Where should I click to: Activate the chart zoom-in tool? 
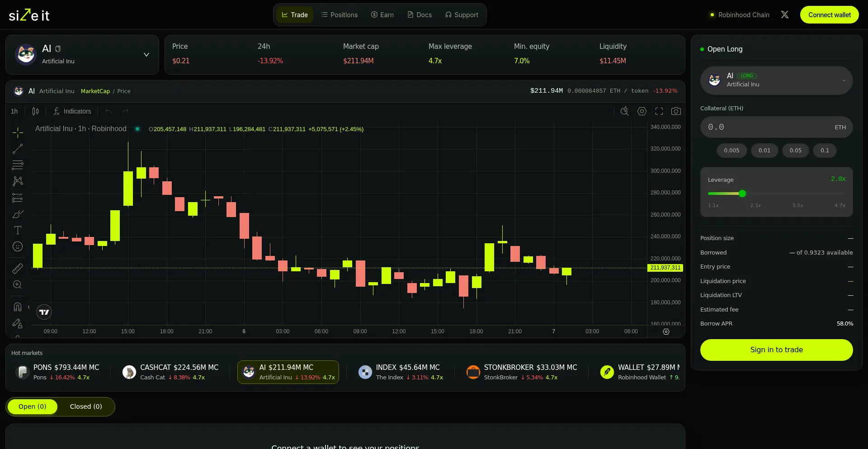click(x=18, y=284)
